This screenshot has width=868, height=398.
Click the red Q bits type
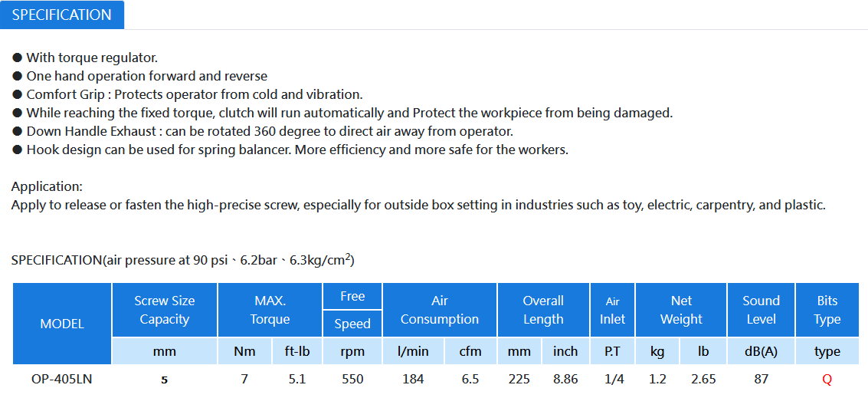[827, 379]
